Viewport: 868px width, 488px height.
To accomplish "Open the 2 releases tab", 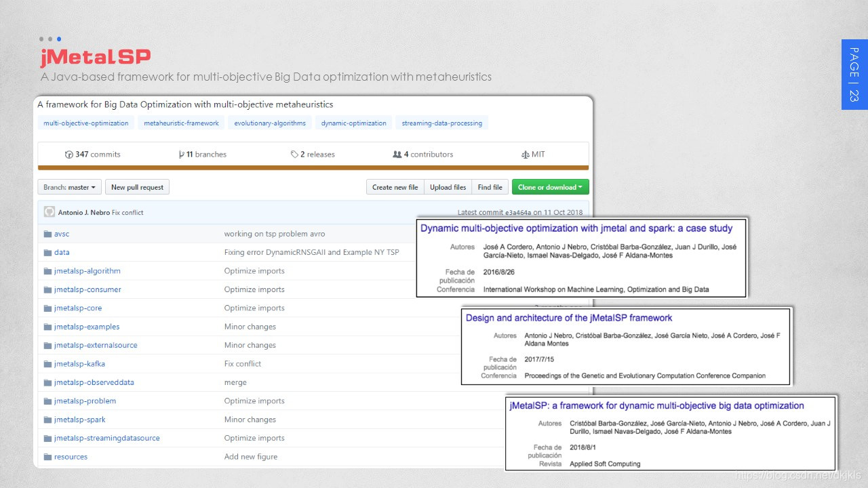I will (x=313, y=155).
